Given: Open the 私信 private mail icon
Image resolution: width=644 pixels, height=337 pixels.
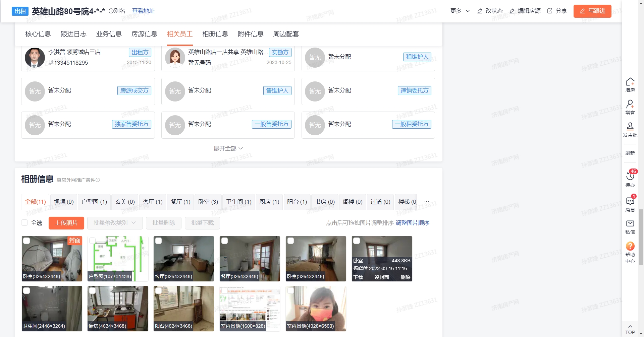Looking at the screenshot, I should tap(630, 223).
